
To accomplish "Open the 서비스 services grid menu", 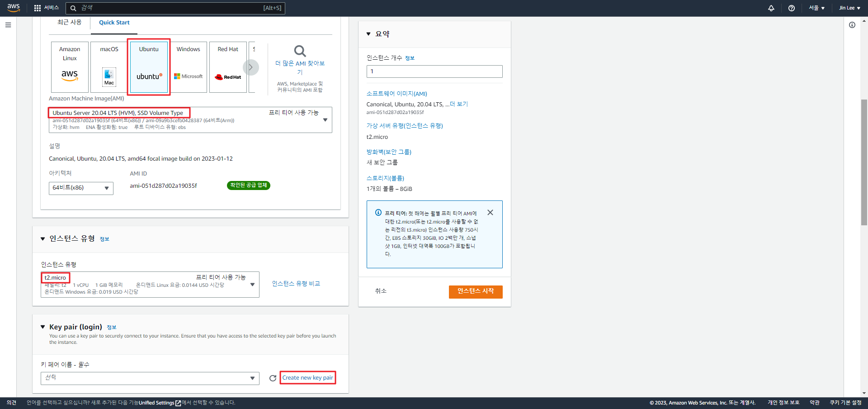I will (47, 8).
